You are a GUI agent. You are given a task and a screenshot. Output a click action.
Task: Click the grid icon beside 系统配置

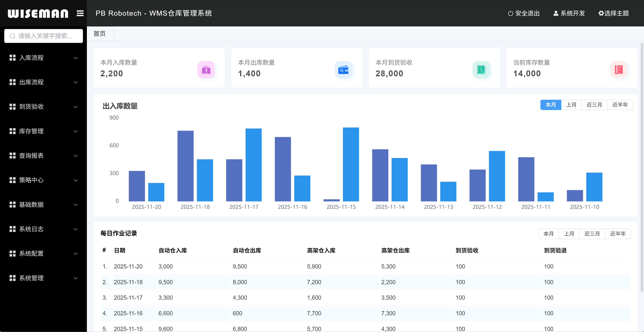coord(12,254)
